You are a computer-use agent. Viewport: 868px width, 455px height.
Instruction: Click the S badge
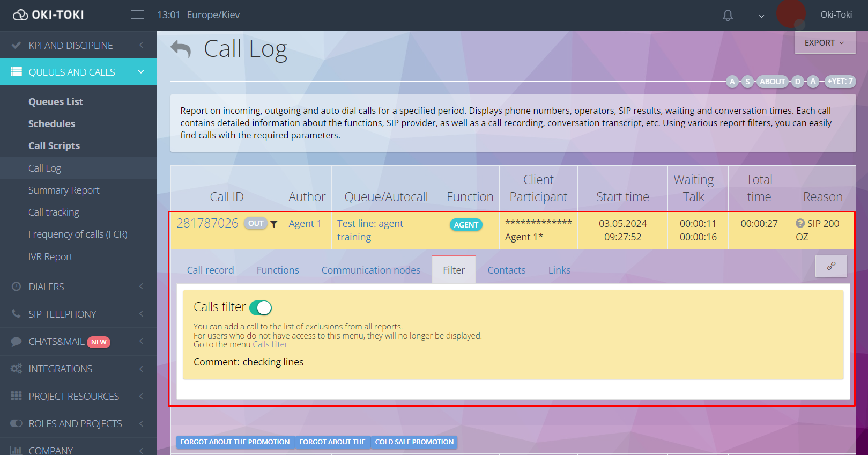[747, 82]
